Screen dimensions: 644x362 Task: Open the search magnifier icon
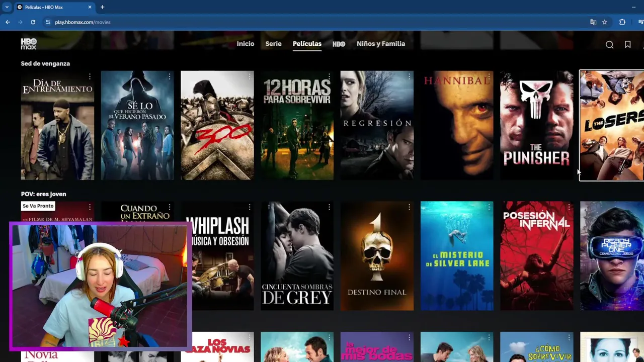pos(609,45)
